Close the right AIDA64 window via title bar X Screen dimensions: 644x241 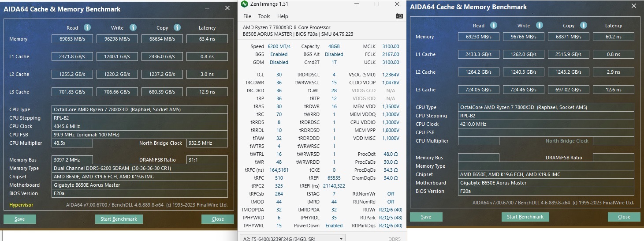tap(634, 6)
